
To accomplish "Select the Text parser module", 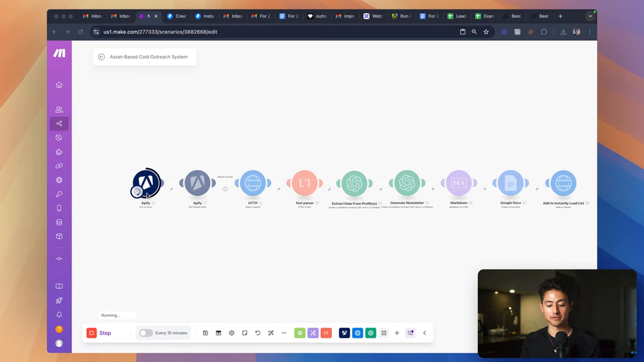I will click(x=305, y=183).
